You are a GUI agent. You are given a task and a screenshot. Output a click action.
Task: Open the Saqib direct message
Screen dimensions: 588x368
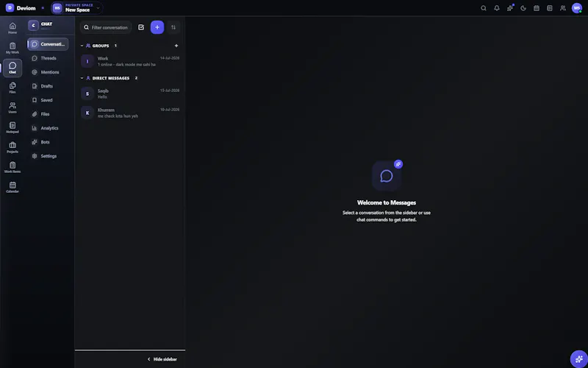click(x=130, y=93)
